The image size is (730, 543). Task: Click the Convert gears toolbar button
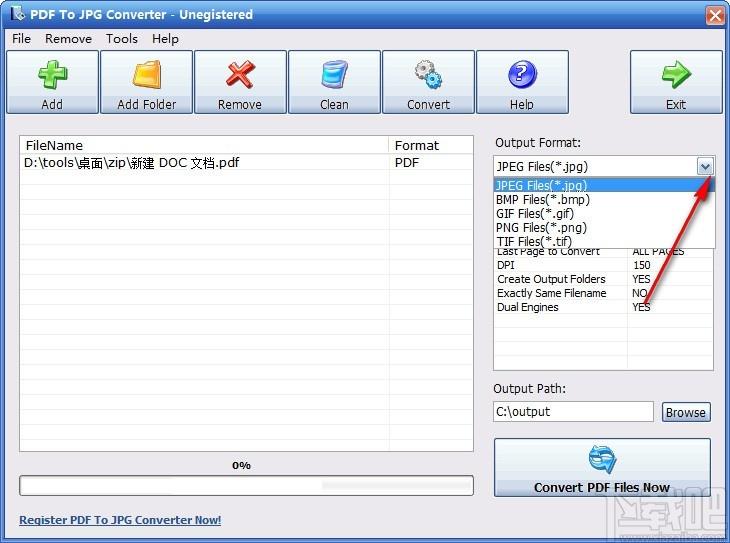(x=428, y=82)
